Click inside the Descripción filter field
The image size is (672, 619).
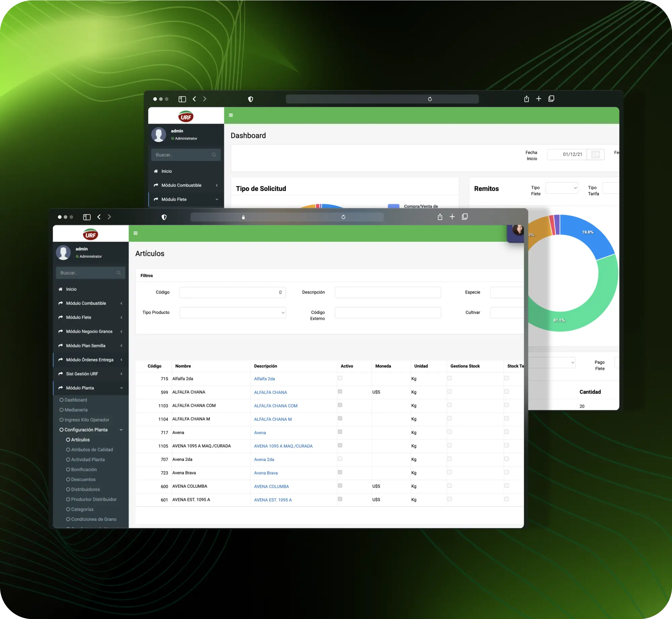click(387, 292)
